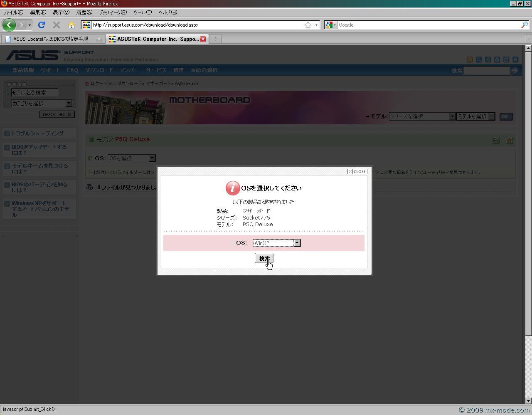Open a new tab with the tab button
The image size is (532, 415).
215,39
